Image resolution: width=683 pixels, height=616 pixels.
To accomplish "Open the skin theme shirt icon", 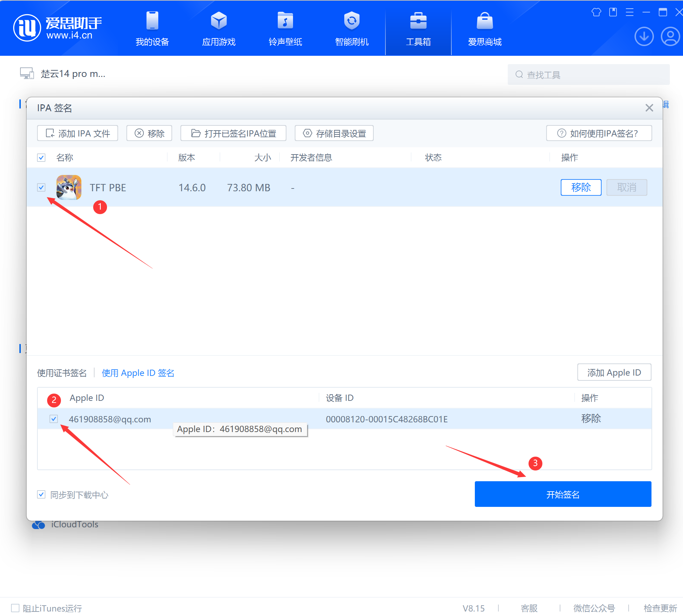I will click(596, 12).
